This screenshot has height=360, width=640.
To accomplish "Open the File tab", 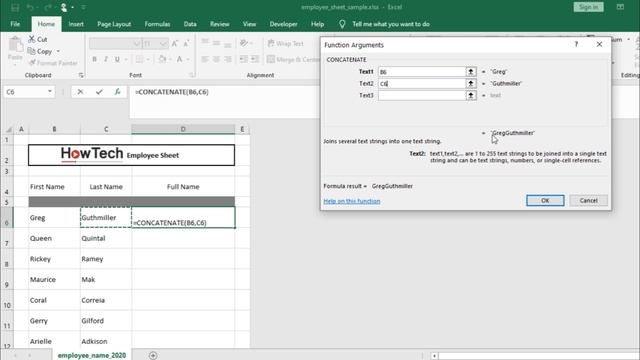I will click(15, 24).
